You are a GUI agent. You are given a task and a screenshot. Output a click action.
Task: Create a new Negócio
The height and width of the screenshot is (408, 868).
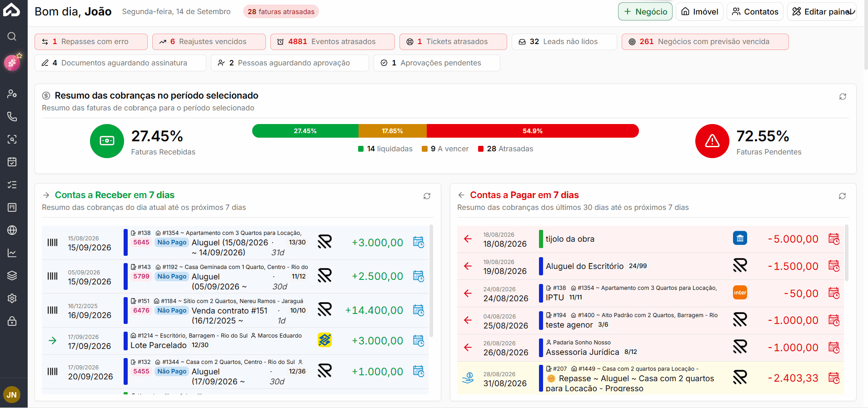(x=645, y=12)
